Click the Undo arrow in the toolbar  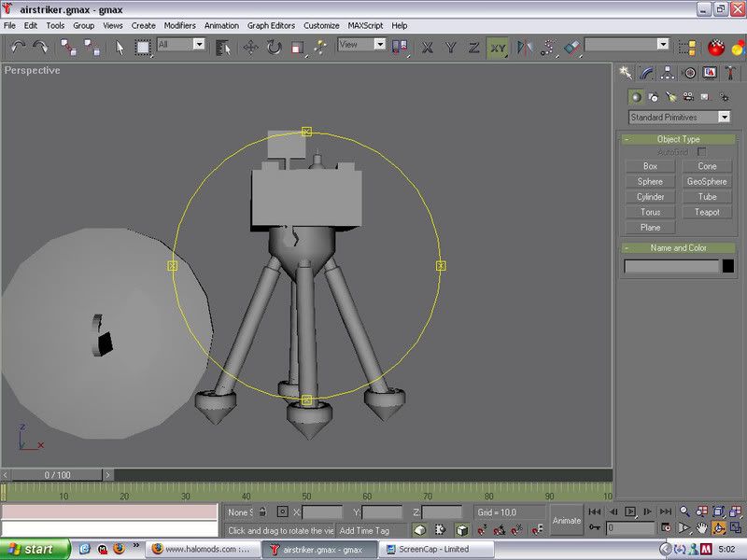tap(18, 48)
